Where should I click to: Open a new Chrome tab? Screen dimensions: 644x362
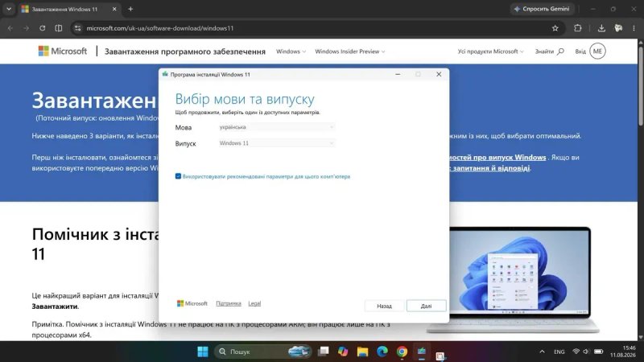tap(130, 9)
